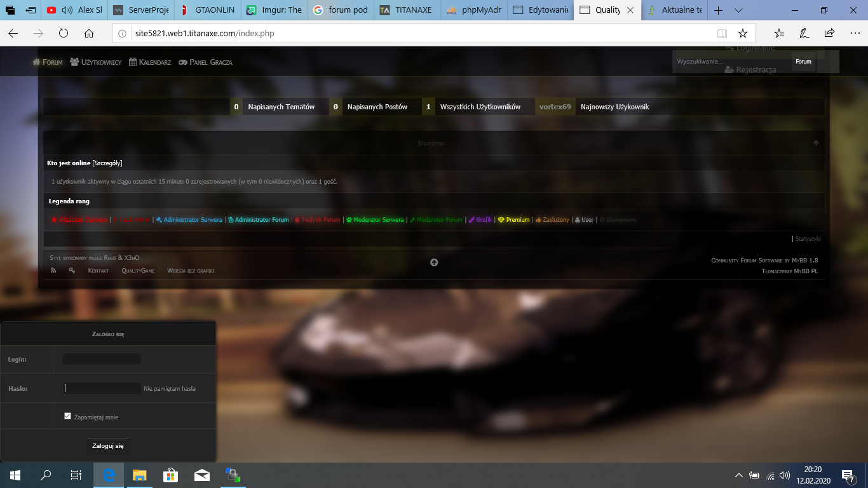The image size is (868, 488).
Task: Open Kalendarz in the forum menu
Action: (x=150, y=62)
